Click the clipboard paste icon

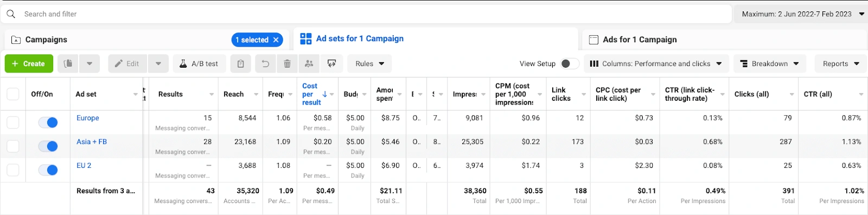(240, 64)
